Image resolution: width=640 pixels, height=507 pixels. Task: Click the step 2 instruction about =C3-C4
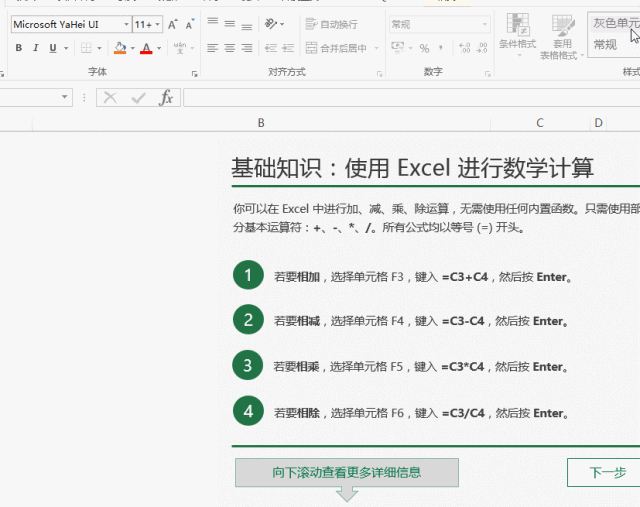click(421, 321)
